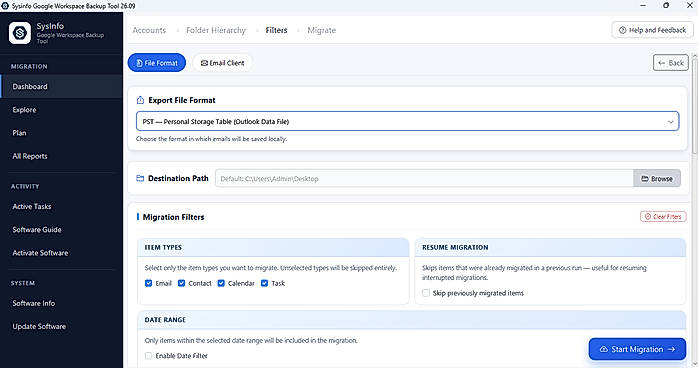Image resolution: width=698 pixels, height=368 pixels.
Task: Open Dashboard in the sidebar
Action: click(x=61, y=86)
